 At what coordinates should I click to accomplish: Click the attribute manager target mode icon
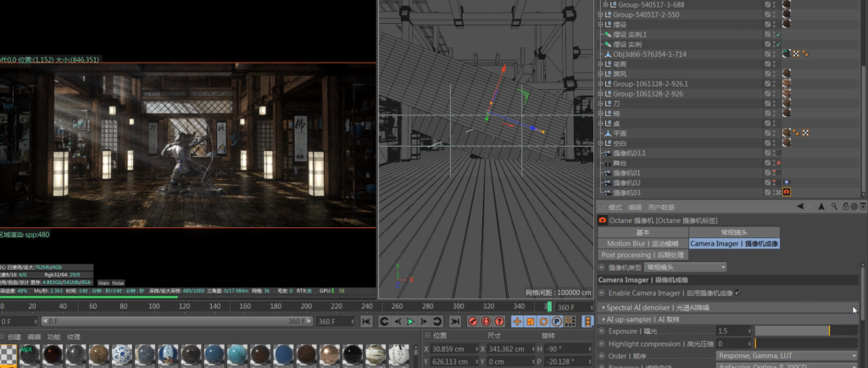pos(854,206)
